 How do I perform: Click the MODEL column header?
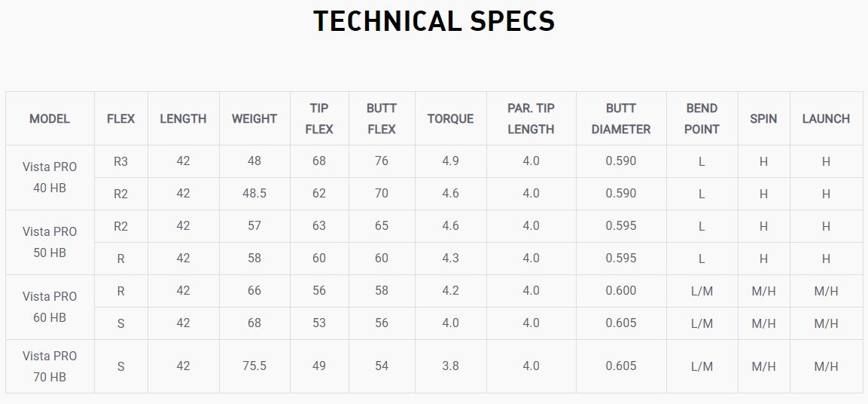(x=50, y=118)
